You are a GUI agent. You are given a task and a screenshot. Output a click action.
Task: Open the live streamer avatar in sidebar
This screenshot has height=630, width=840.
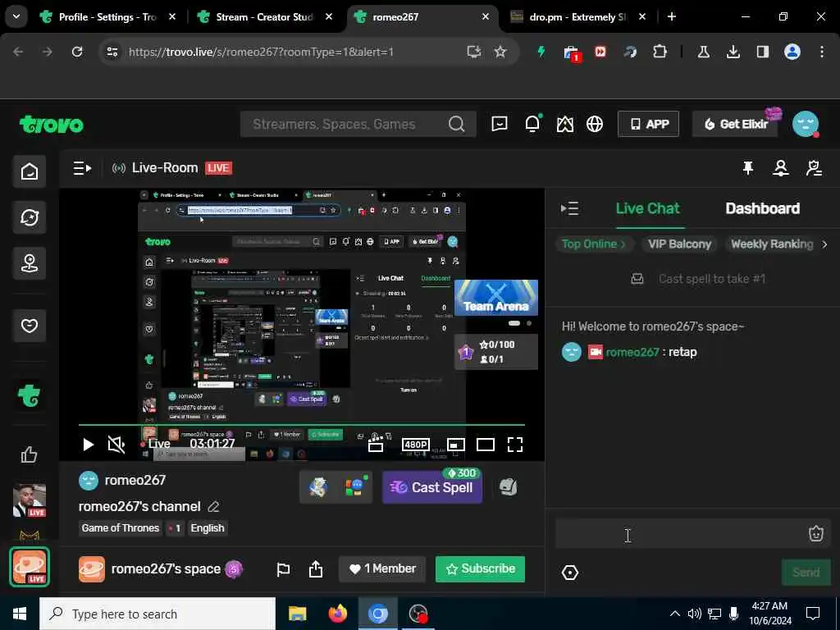point(30,500)
